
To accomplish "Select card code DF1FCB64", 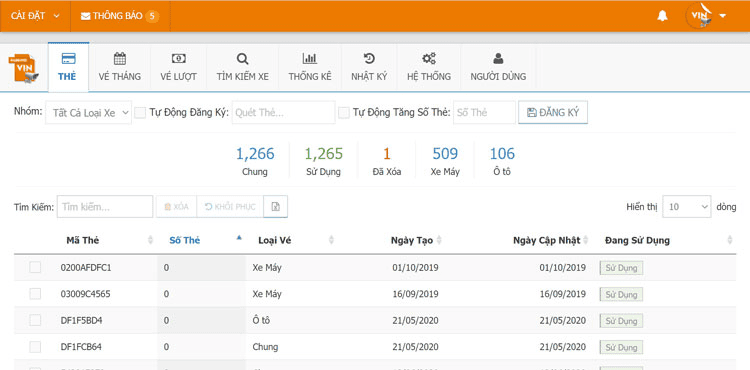I will click(x=81, y=347).
